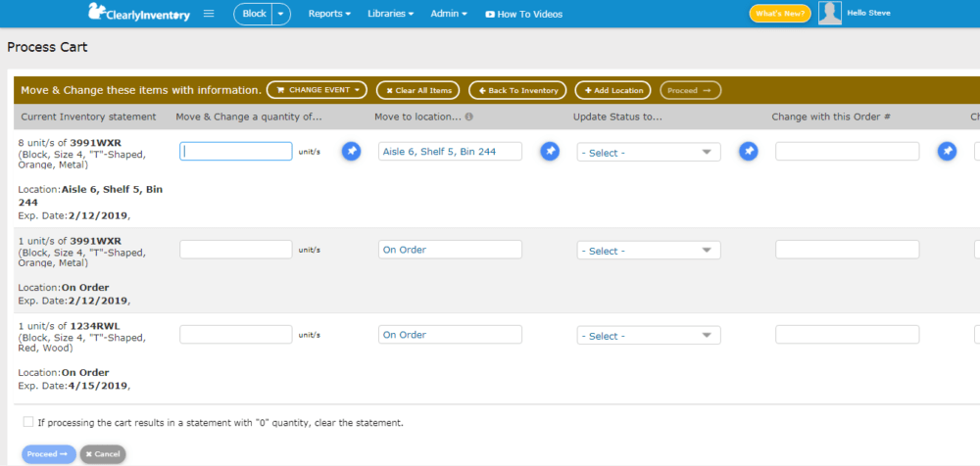Image resolution: width=980 pixels, height=466 pixels.
Task: Click the What's New? button
Action: [x=780, y=14]
